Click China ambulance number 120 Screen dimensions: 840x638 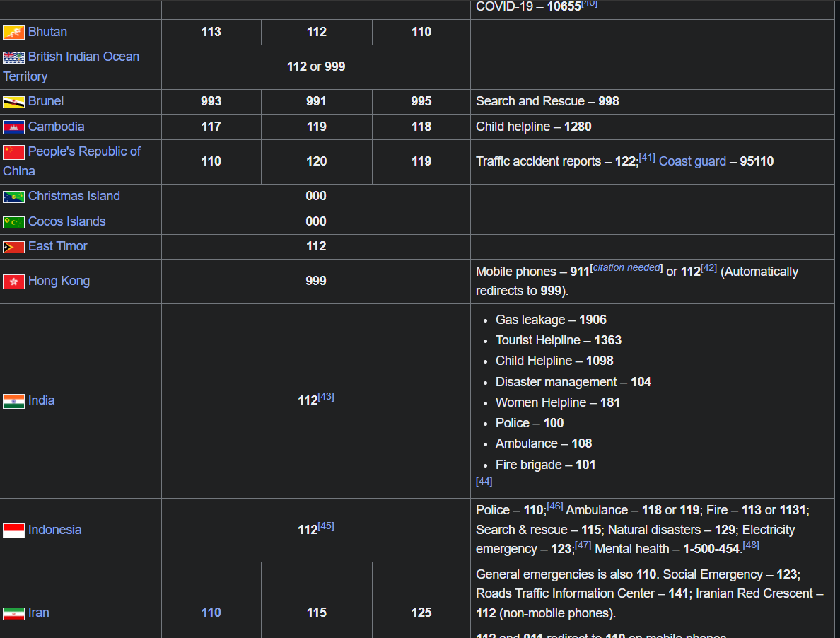pos(316,161)
